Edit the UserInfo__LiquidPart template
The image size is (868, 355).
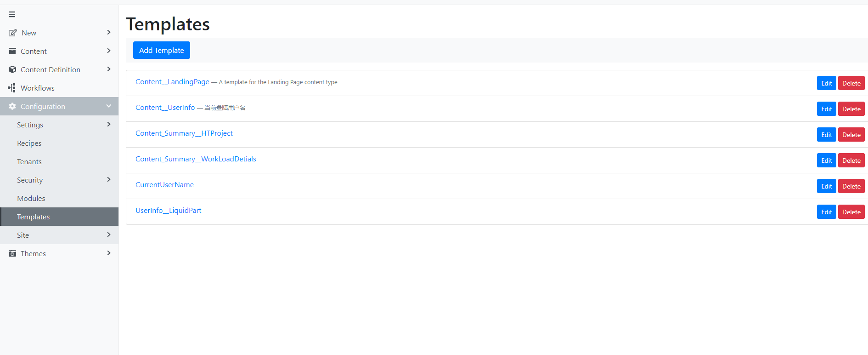click(x=827, y=212)
